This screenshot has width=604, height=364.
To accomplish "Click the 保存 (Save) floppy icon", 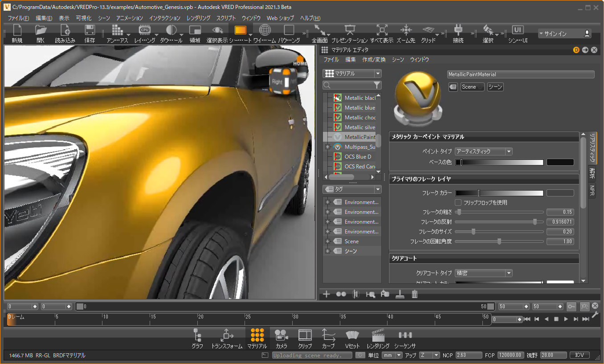I will coord(90,30).
